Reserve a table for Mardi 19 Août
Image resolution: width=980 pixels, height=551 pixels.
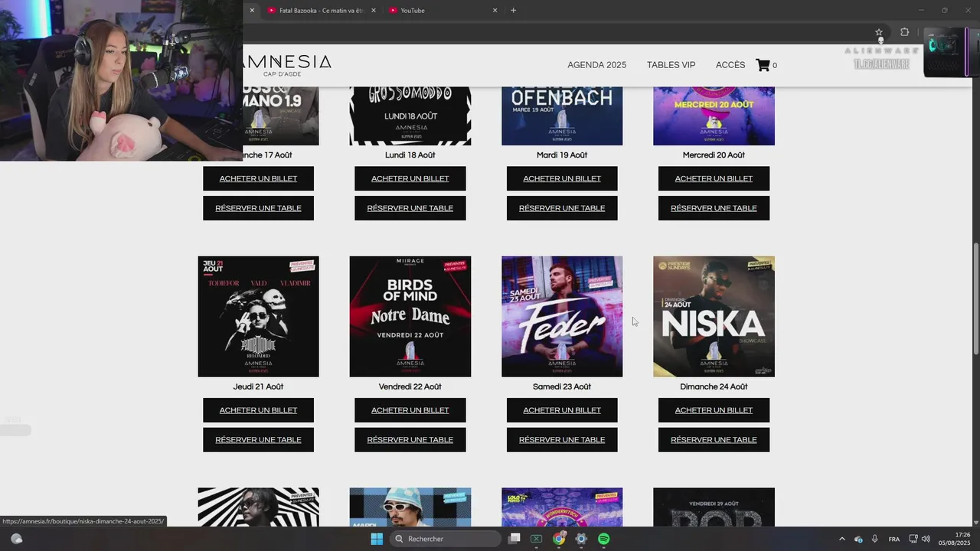point(562,208)
